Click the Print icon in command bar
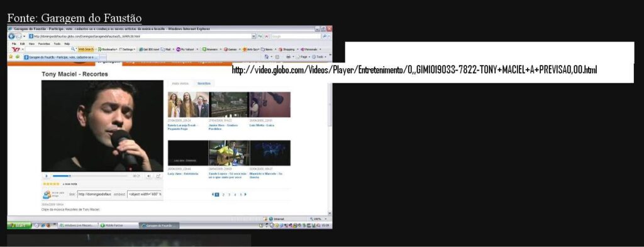 click(x=289, y=57)
